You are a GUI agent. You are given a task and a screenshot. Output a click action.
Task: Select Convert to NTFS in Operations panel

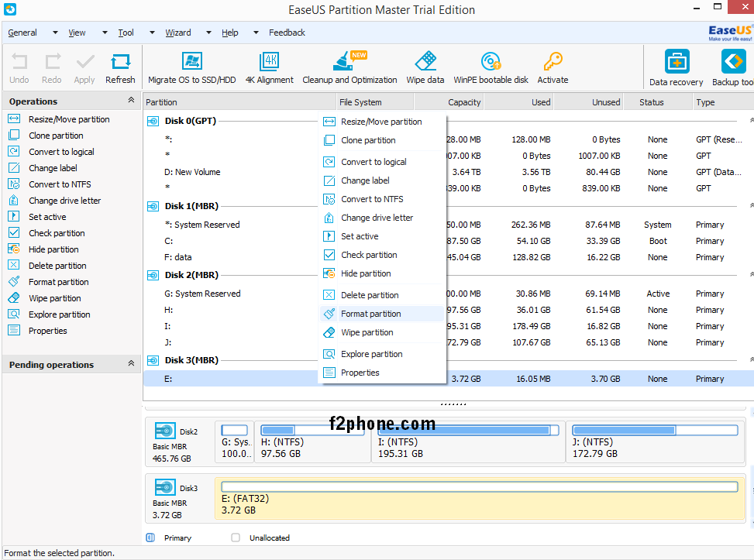point(60,184)
